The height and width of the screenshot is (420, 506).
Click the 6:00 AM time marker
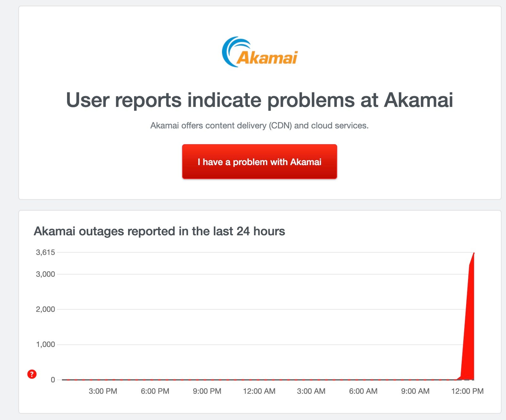click(x=363, y=391)
